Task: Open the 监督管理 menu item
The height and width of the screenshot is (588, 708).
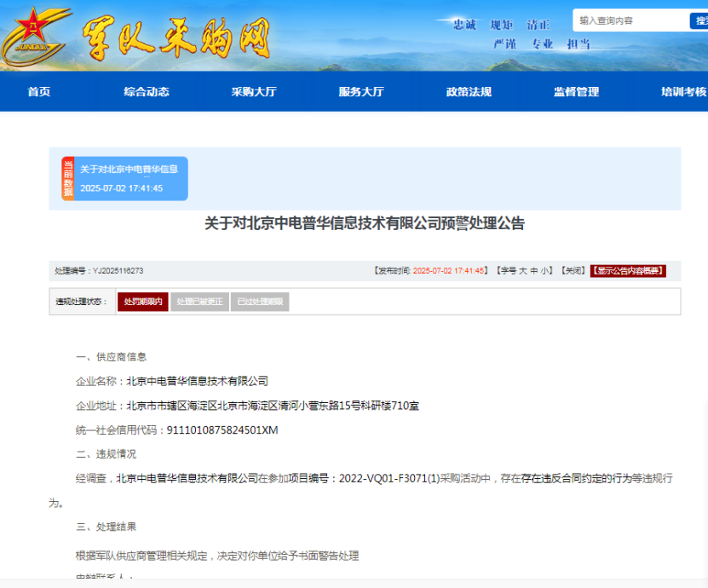Action: [577, 92]
